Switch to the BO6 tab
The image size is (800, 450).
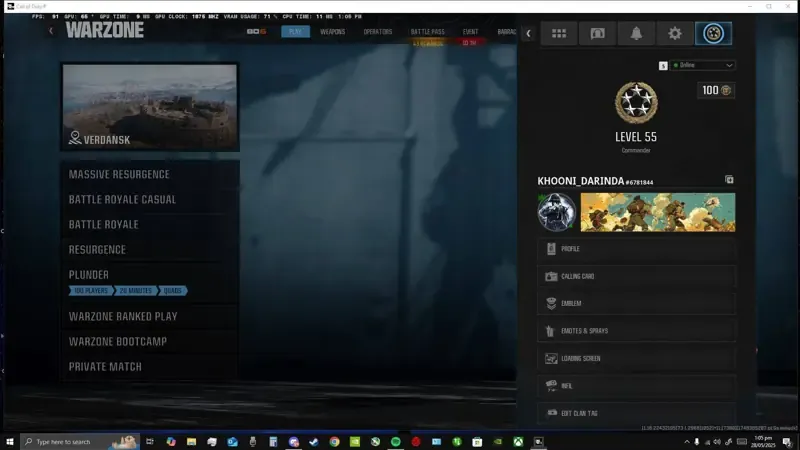click(257, 32)
